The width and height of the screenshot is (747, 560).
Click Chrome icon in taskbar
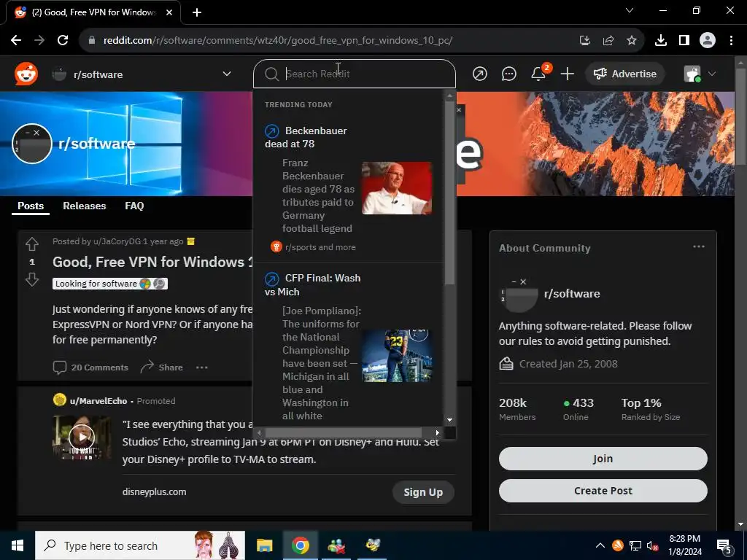click(300, 545)
